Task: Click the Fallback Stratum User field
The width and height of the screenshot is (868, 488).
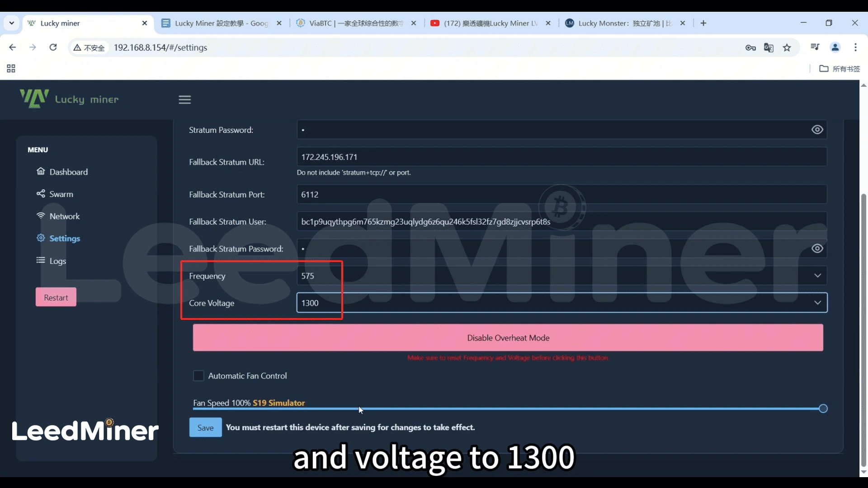Action: coord(562,221)
